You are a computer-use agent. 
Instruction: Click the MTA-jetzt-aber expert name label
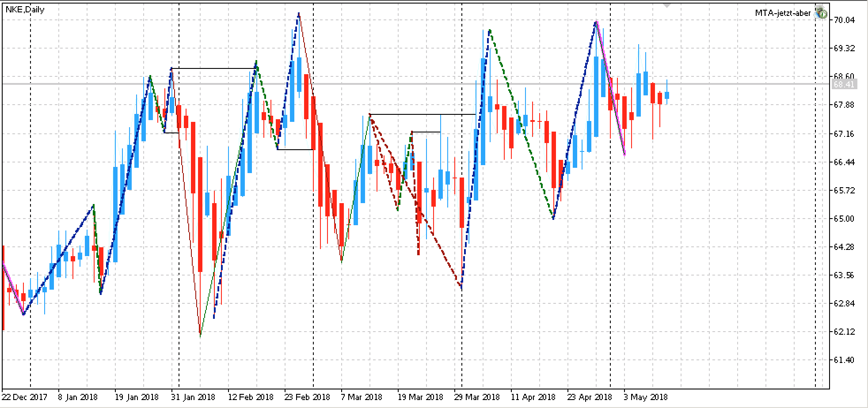783,13
